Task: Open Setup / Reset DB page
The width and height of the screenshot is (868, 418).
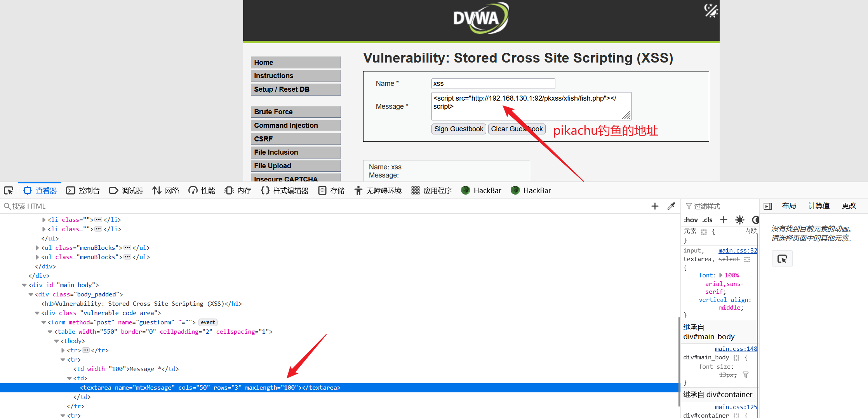Action: [296, 89]
